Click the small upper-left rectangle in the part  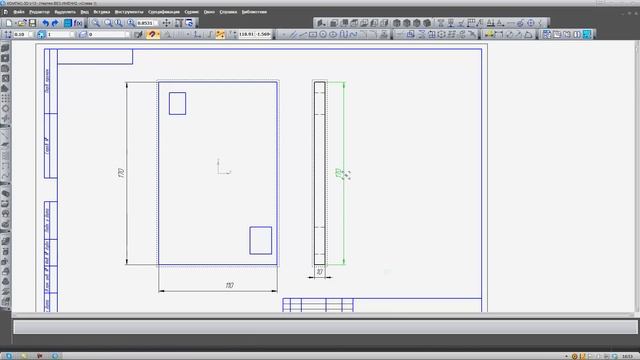point(178,103)
